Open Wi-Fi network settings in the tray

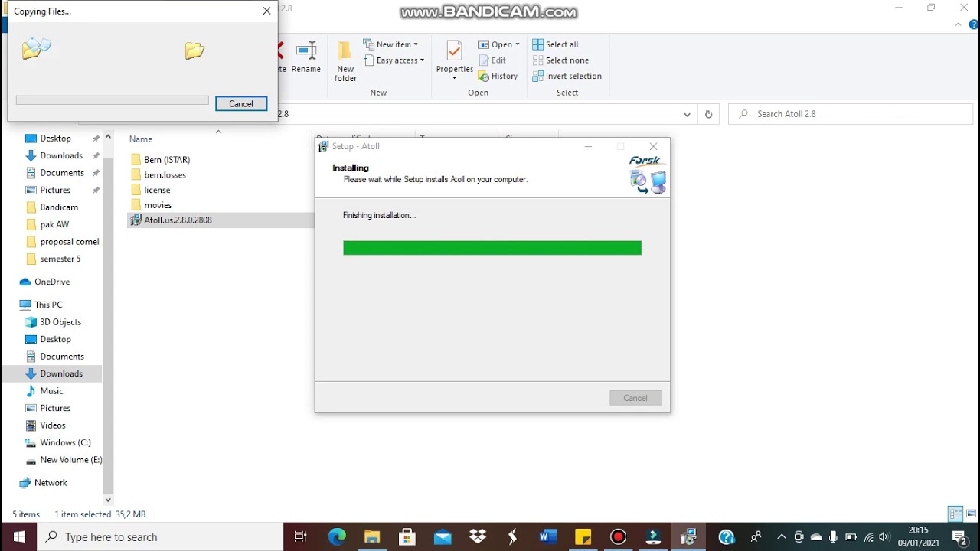click(868, 536)
